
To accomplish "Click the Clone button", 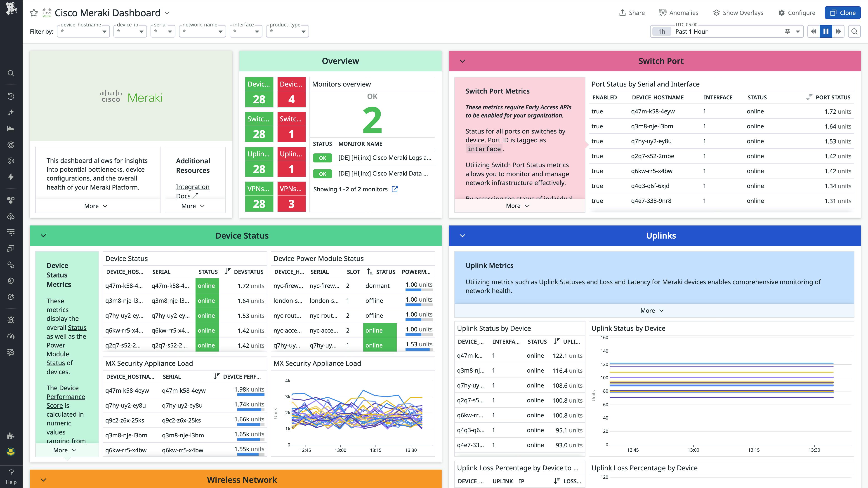I will tap(843, 12).
